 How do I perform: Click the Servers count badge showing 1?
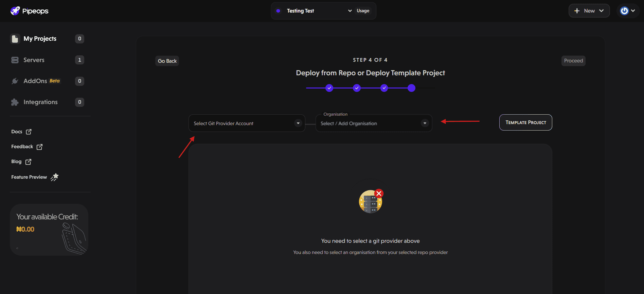point(79,60)
